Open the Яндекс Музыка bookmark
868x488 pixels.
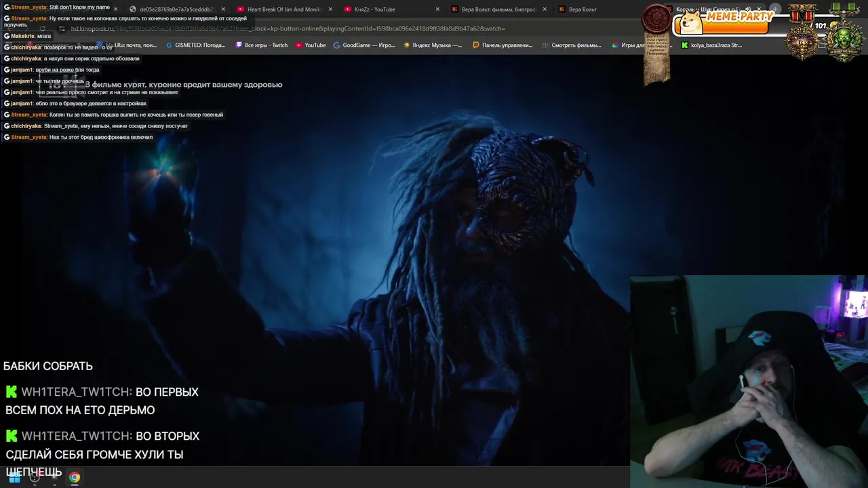[x=432, y=45]
